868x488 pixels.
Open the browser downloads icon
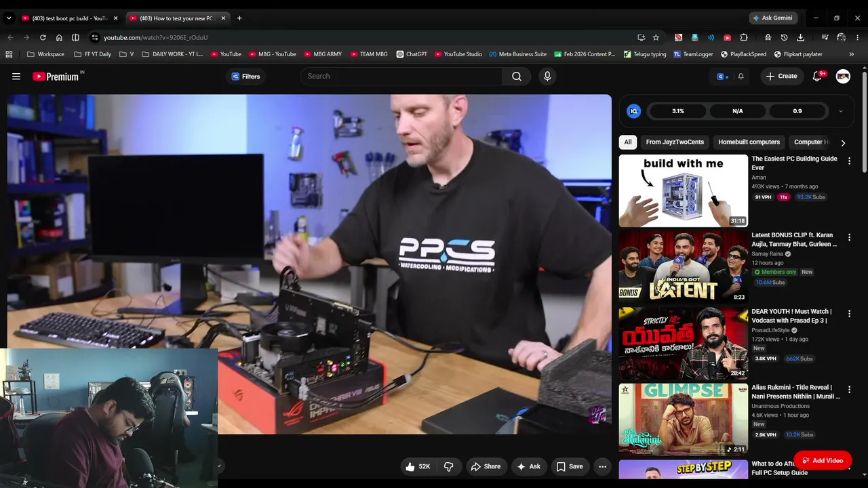tap(801, 37)
